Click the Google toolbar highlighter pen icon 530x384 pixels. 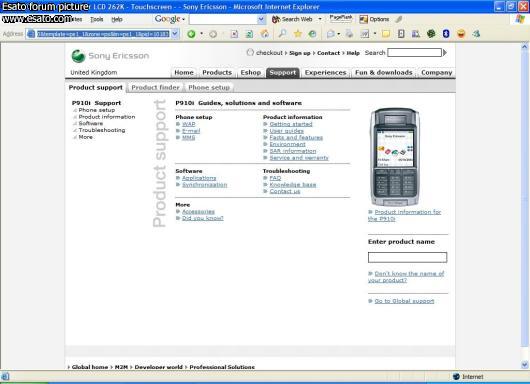click(399, 19)
